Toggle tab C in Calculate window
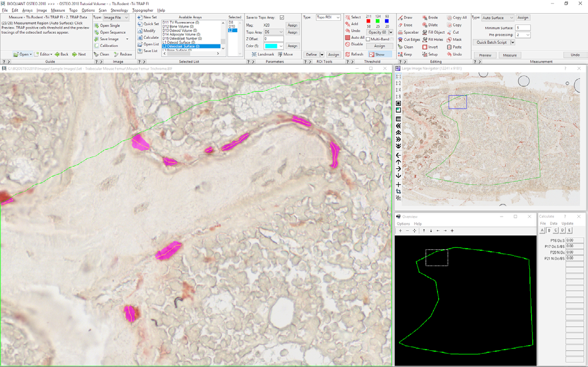The height and width of the screenshot is (367, 588). [x=556, y=230]
